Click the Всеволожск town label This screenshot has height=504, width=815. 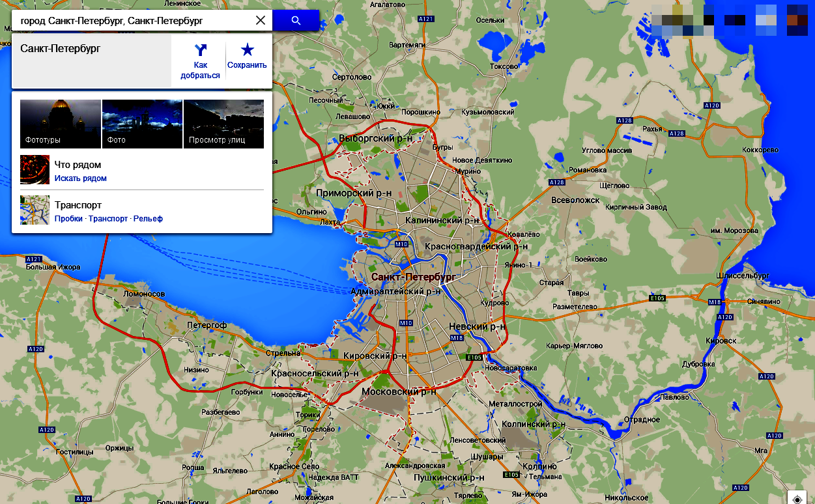[575, 201]
